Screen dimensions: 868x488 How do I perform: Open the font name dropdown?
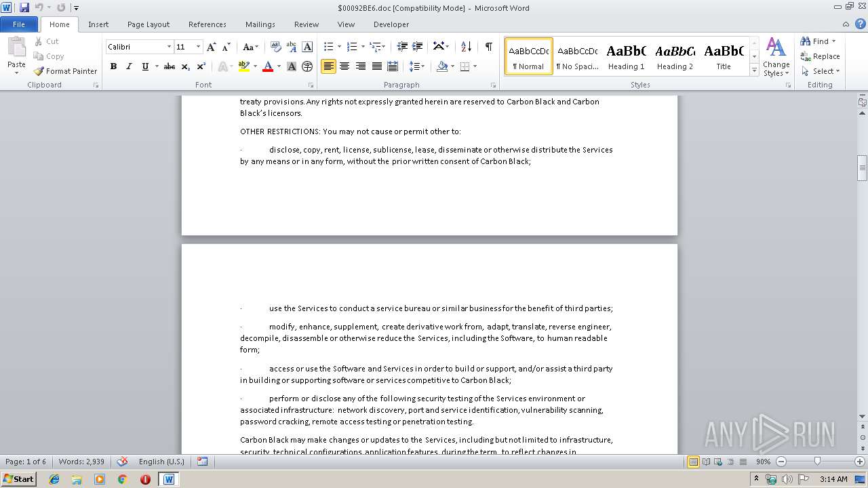[169, 47]
